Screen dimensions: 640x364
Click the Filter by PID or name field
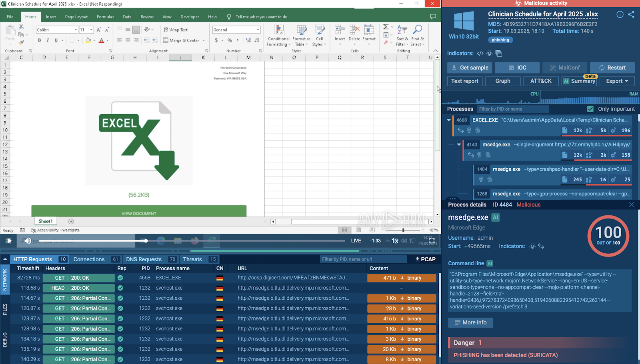tap(513, 109)
